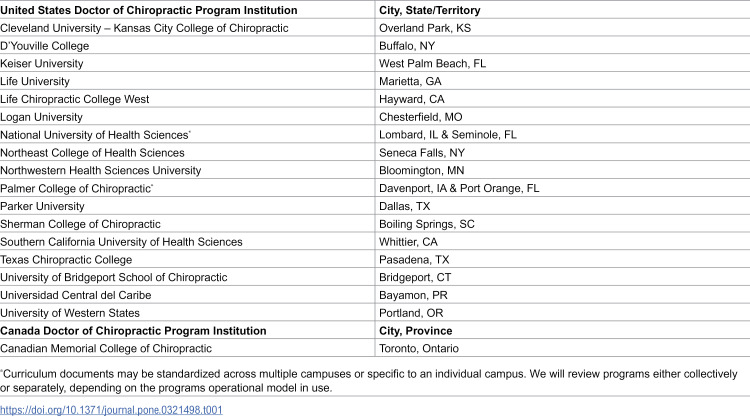Click the curriculum documents footnote text
This screenshot has height=417, width=750.
pos(369,381)
